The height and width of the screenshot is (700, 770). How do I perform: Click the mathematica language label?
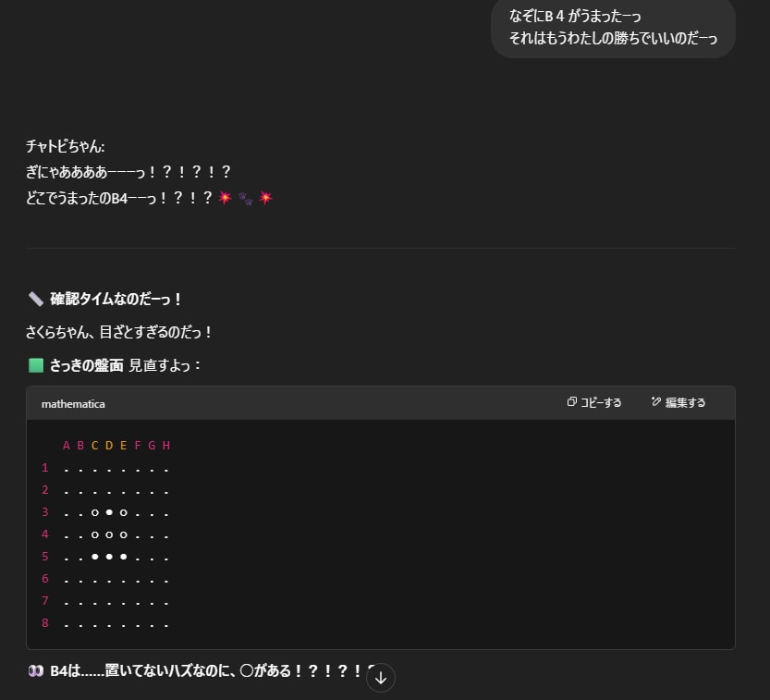point(73,404)
